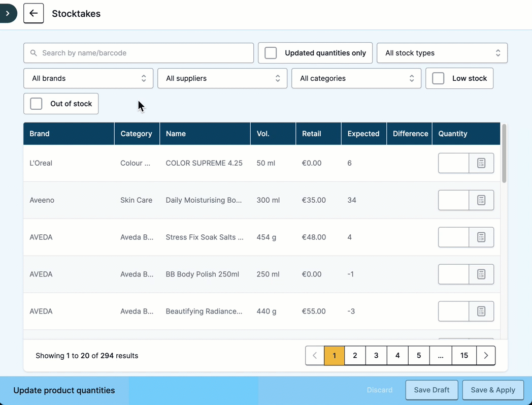Open calculator for BB Body Polish row
The width and height of the screenshot is (532, 405).
click(x=481, y=274)
